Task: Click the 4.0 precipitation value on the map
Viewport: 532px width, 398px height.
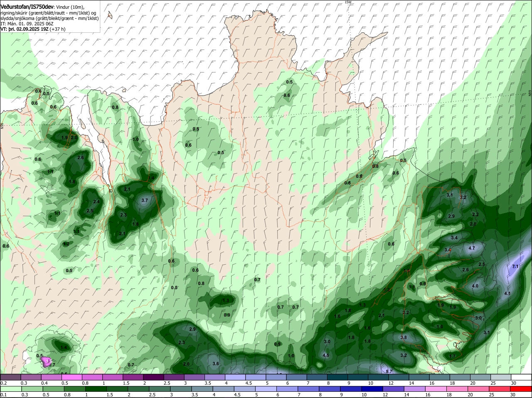Action: [x=475, y=286]
